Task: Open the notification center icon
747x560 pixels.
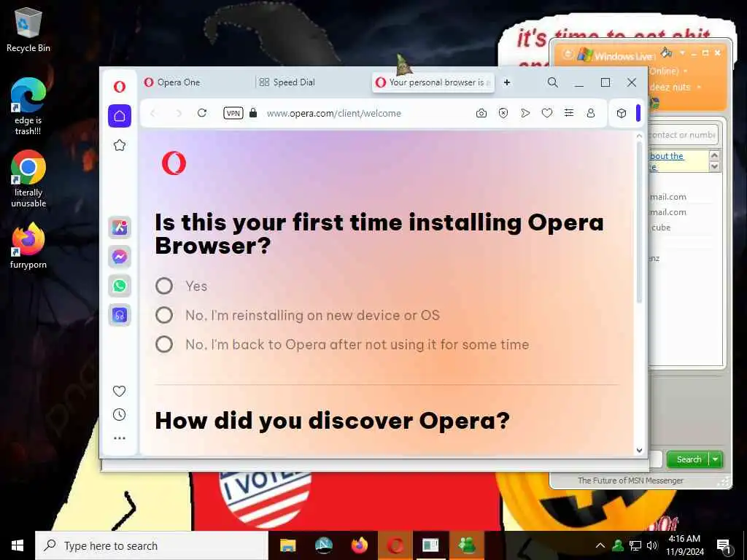Action: pos(724,547)
